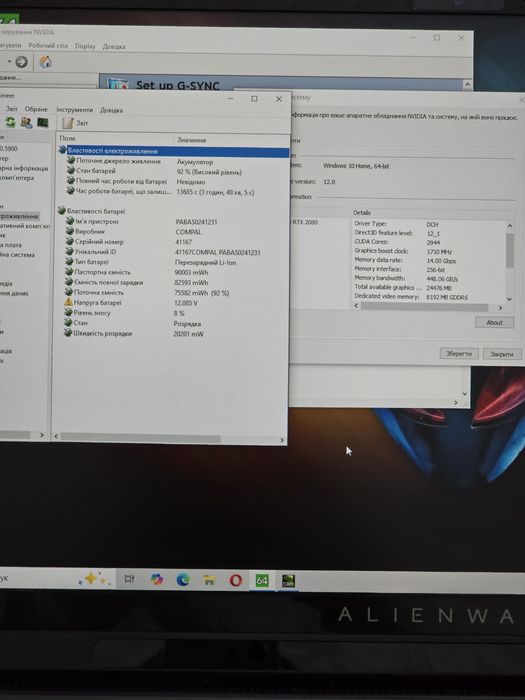Select the Dedicated video memory row
525x700 pixels.
(429, 296)
